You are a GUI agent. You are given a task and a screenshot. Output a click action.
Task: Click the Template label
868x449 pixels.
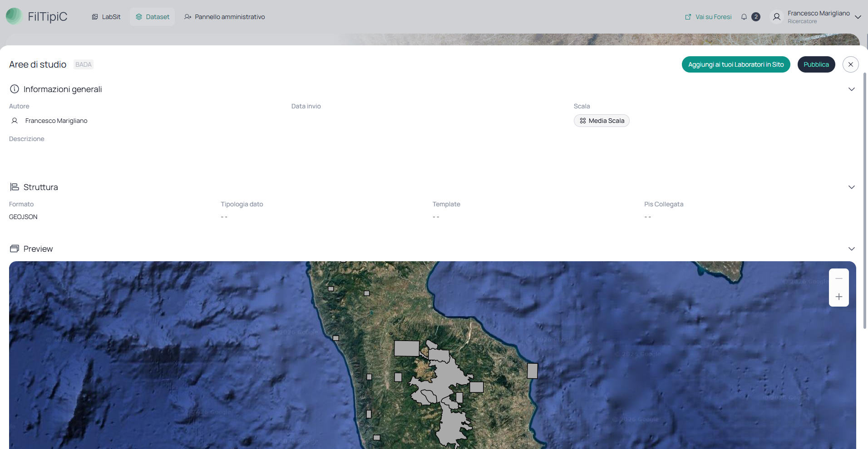click(446, 204)
